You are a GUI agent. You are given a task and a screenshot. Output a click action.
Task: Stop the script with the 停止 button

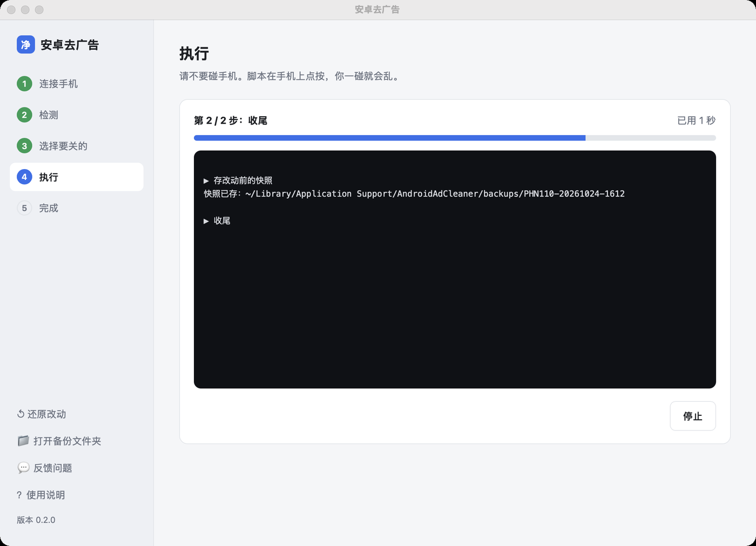click(x=693, y=416)
